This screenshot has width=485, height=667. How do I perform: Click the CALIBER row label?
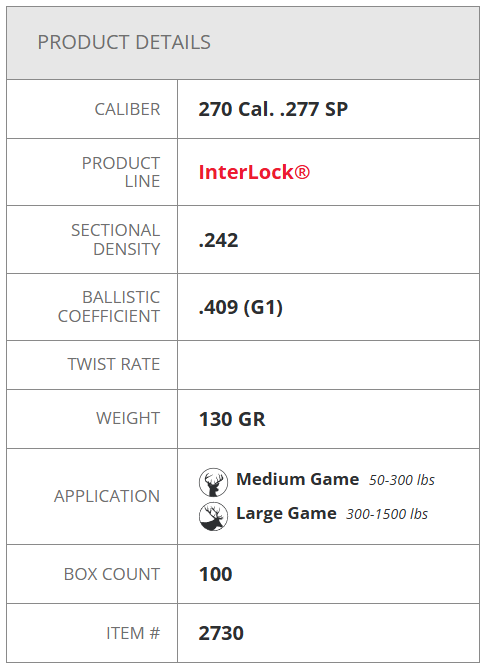[x=127, y=109]
